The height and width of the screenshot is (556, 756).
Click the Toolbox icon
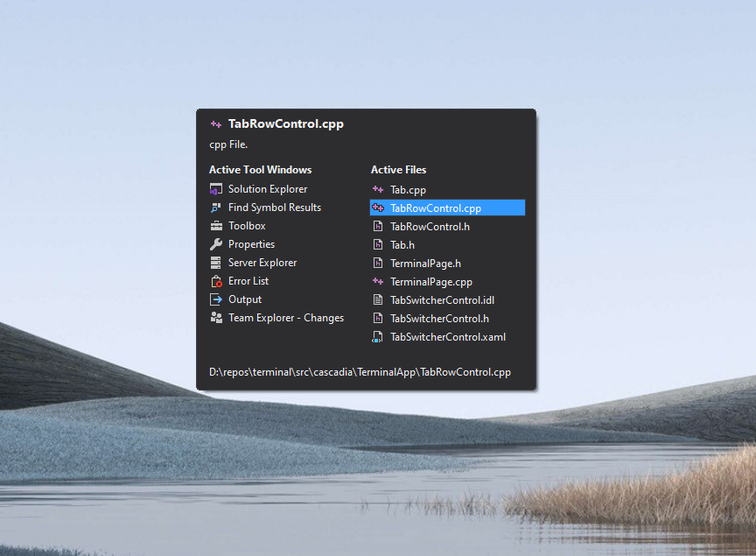tap(216, 226)
